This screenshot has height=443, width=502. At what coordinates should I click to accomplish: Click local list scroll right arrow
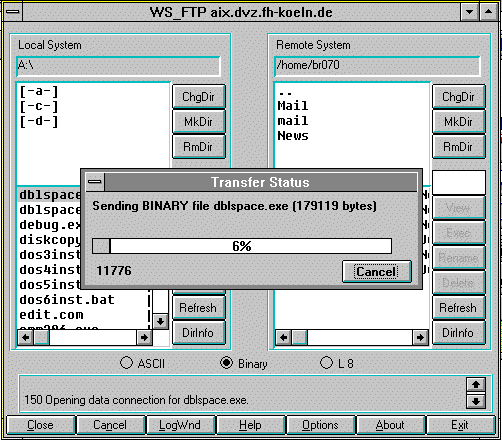coord(144,338)
